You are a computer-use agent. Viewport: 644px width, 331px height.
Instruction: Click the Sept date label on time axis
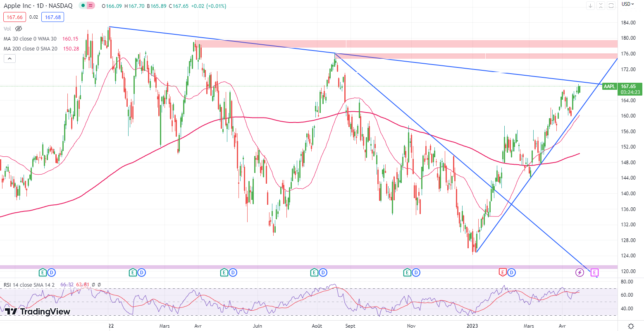coord(350,326)
